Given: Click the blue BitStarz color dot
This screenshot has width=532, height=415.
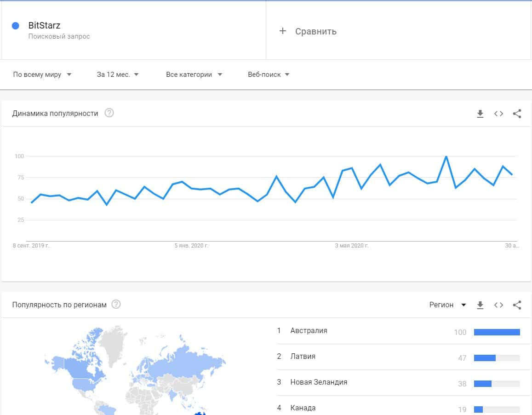Looking at the screenshot, I should pos(16,26).
